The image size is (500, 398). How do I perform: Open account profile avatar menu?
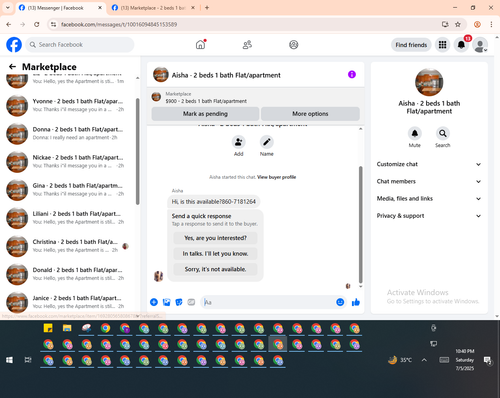point(480,45)
